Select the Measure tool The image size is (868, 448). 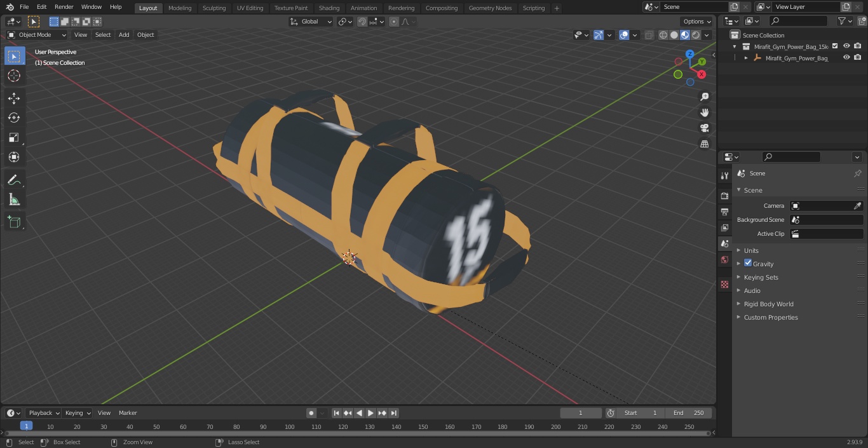coord(14,200)
